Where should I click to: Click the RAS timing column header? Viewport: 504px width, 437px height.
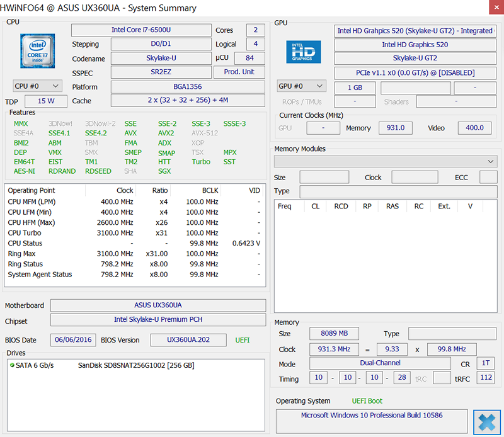click(x=392, y=207)
